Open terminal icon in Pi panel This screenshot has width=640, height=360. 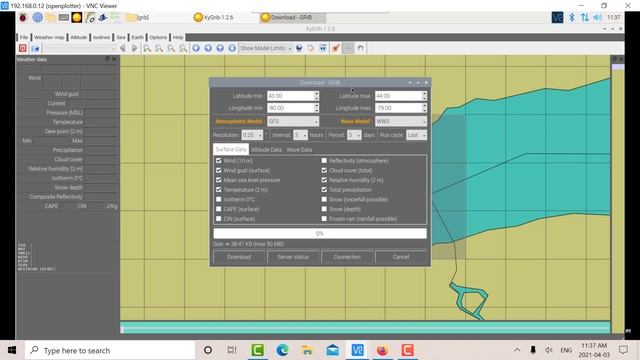[x=64, y=17]
